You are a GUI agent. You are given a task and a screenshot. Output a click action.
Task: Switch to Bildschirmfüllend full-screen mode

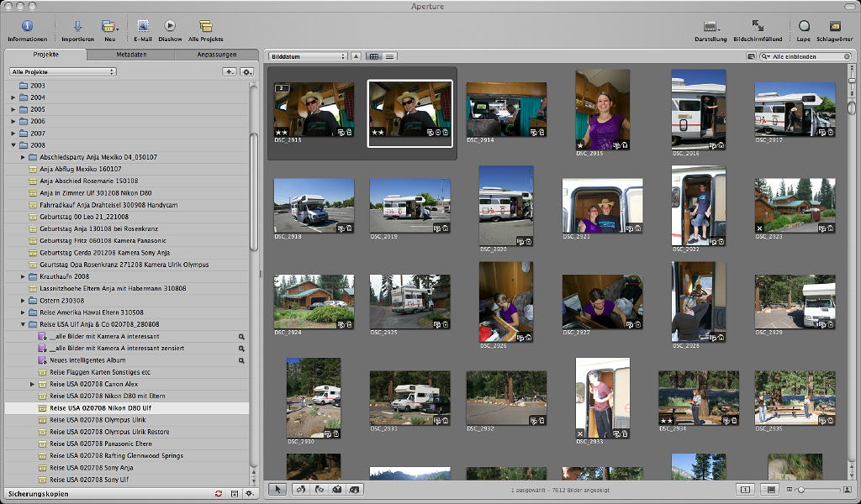(x=758, y=26)
